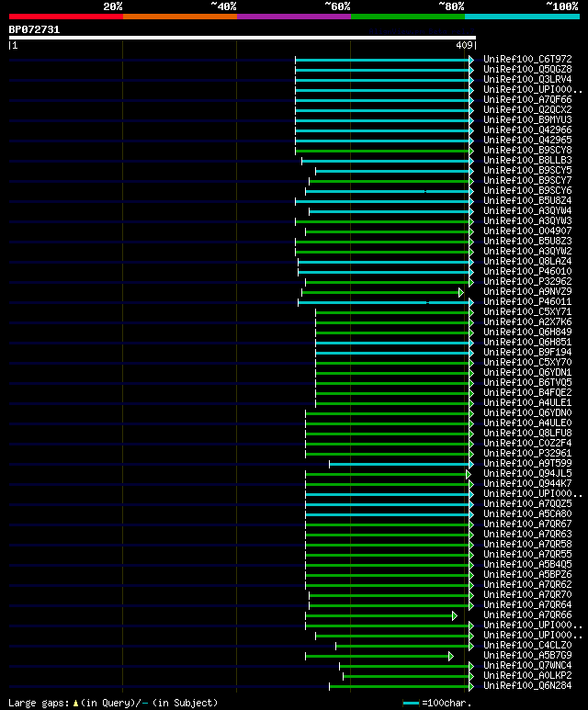Click the cyan segment of the identity legend
588x710 pixels.
[x=523, y=17]
